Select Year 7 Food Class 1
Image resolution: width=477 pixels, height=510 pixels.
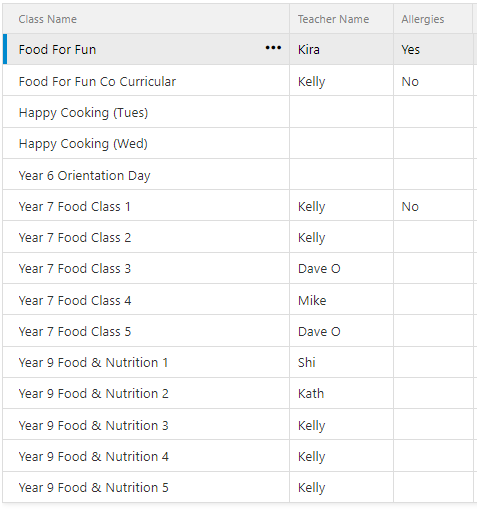pyautogui.click(x=74, y=207)
